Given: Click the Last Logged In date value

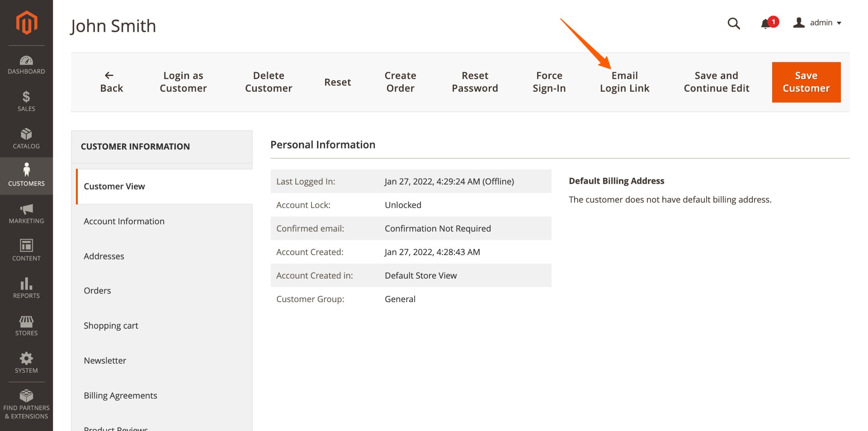Looking at the screenshot, I should (449, 181).
